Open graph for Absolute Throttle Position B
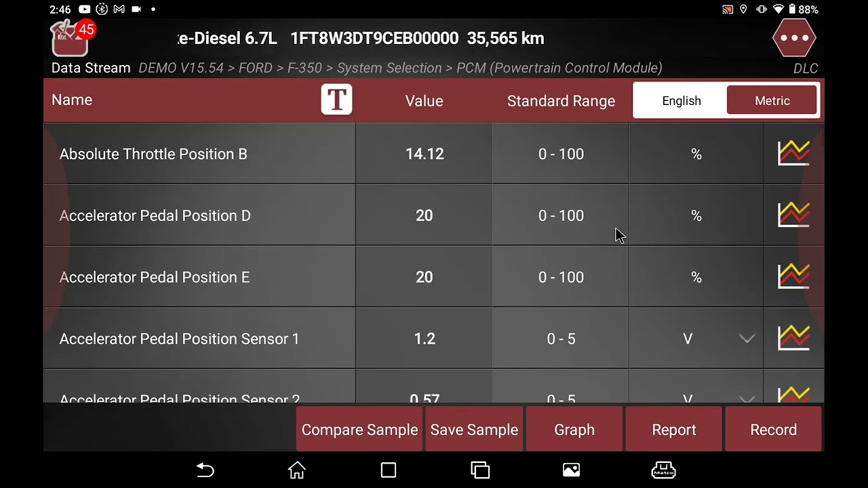The height and width of the screenshot is (488, 868). coord(793,153)
